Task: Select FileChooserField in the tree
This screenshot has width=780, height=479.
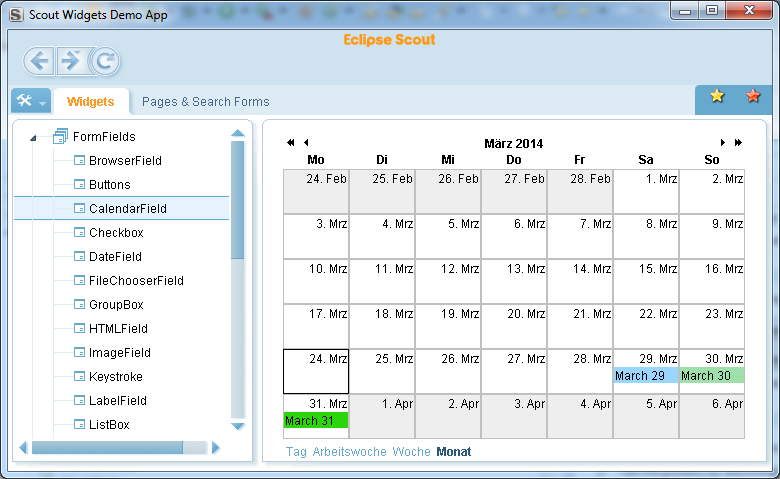Action: 136,281
